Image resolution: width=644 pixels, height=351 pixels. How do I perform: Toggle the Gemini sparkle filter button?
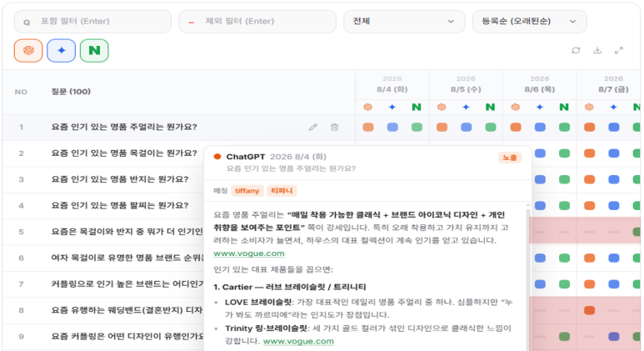coord(61,51)
